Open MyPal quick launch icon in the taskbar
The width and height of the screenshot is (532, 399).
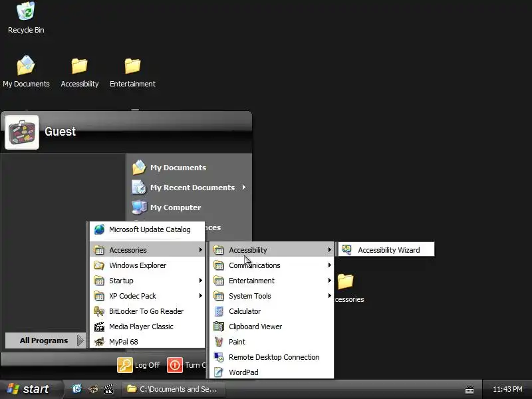pyautogui.click(x=93, y=389)
